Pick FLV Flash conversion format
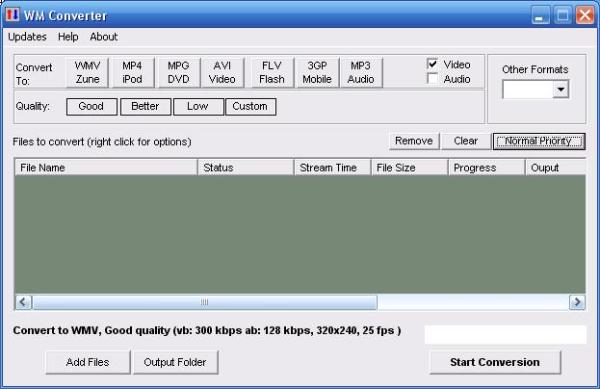This screenshot has width=600, height=389. (272, 73)
